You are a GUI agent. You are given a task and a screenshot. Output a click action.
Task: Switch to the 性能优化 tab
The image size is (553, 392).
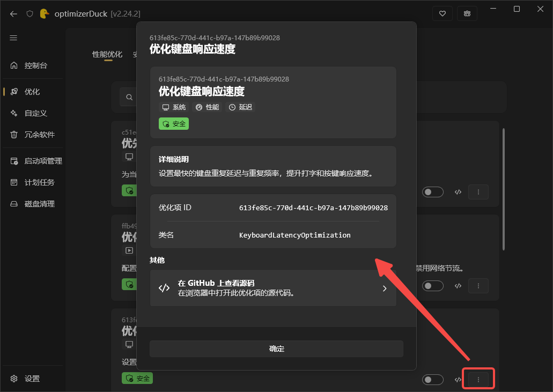[107, 54]
